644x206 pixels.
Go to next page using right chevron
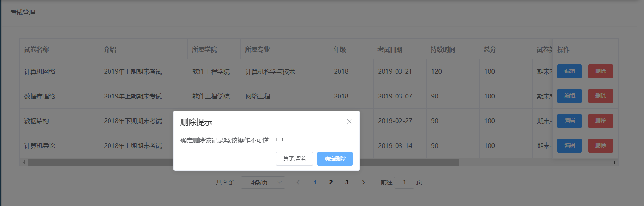[364, 182]
